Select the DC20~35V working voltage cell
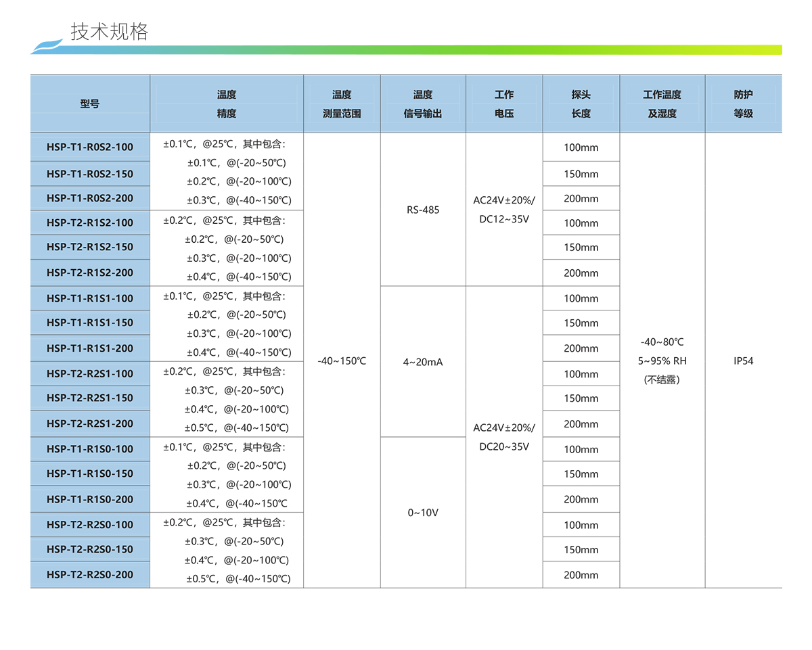Image resolution: width=812 pixels, height=650 pixels. coord(504,437)
